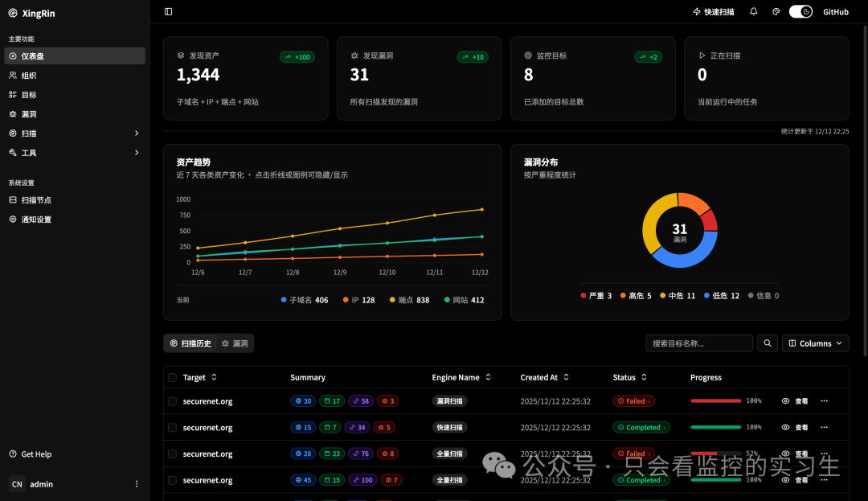Open the GitHub link

(x=835, y=11)
